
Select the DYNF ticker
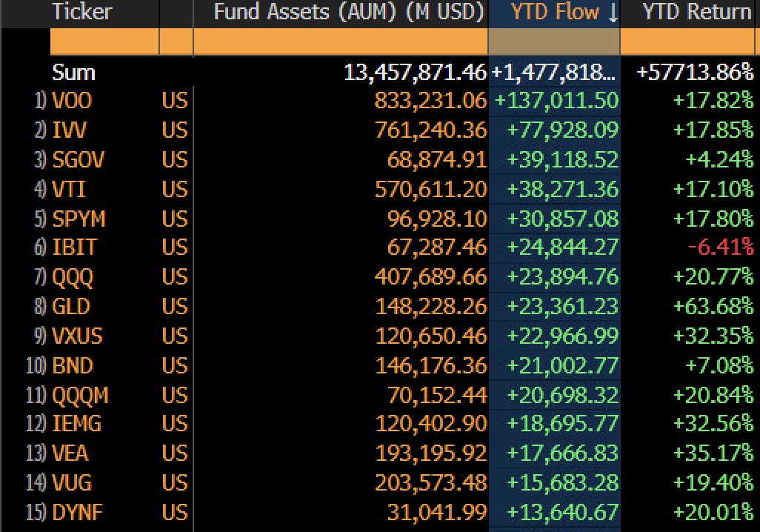tap(77, 513)
